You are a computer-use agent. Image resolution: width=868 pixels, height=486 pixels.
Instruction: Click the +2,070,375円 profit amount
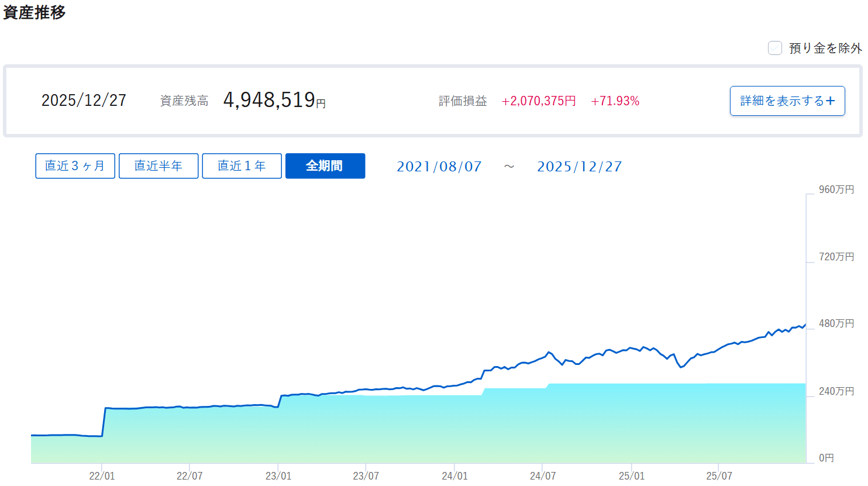(539, 101)
